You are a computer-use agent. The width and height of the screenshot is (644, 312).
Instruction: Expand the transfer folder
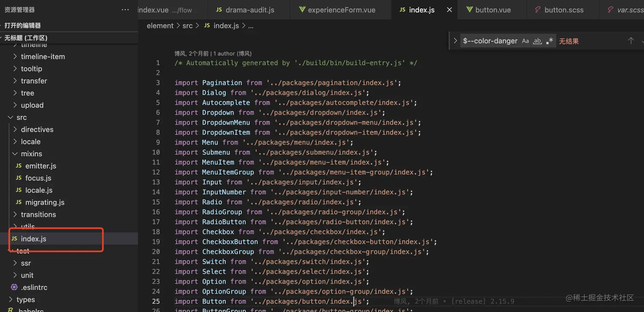(34, 81)
